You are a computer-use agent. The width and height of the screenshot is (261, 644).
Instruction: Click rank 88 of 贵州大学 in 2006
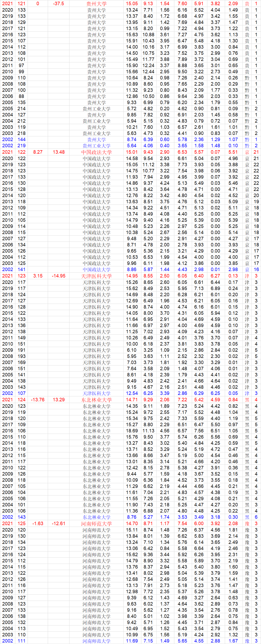pyautogui.click(x=21, y=96)
